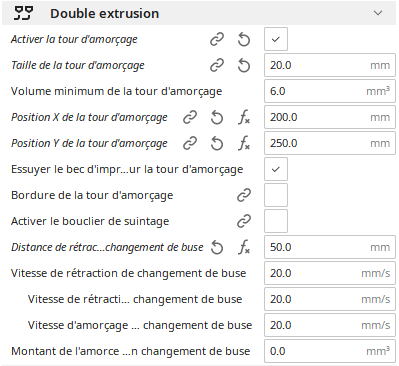The height and width of the screenshot is (366, 399).
Task: Click the Double extrusion category icon
Action: click(23, 13)
